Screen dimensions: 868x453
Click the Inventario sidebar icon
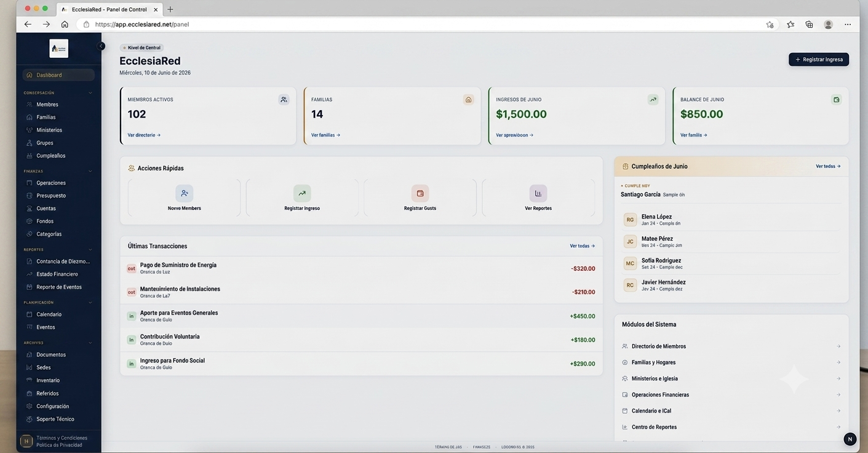[x=29, y=380]
